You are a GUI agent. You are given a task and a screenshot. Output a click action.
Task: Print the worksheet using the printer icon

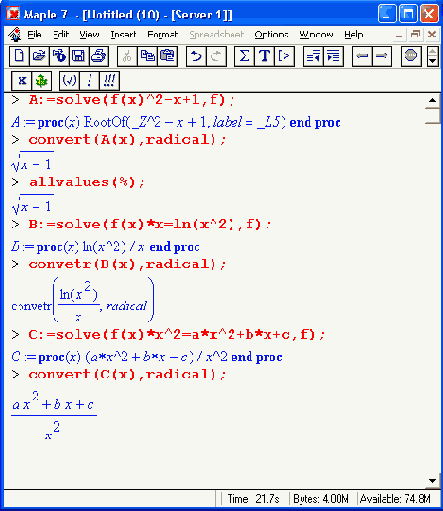coord(99,56)
